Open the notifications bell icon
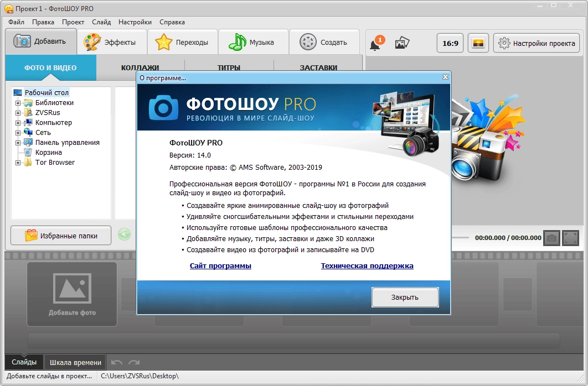 pyautogui.click(x=376, y=43)
